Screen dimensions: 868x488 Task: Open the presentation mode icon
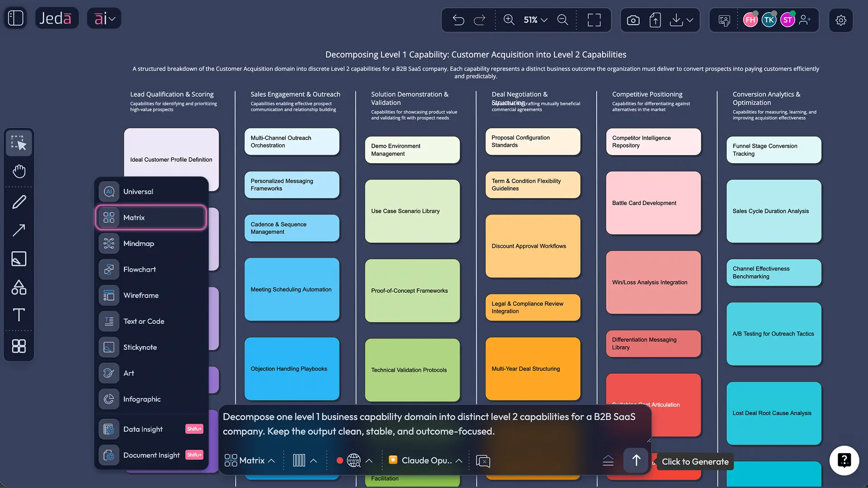724,20
